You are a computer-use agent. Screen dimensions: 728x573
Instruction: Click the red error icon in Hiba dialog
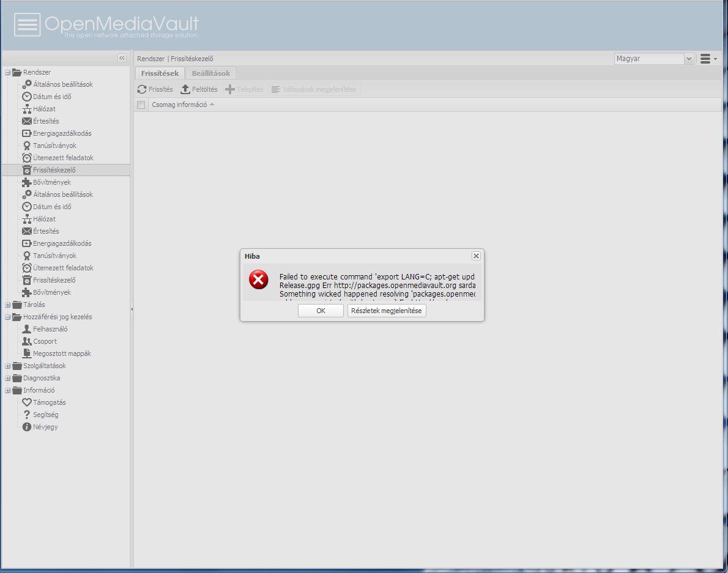coord(259,279)
